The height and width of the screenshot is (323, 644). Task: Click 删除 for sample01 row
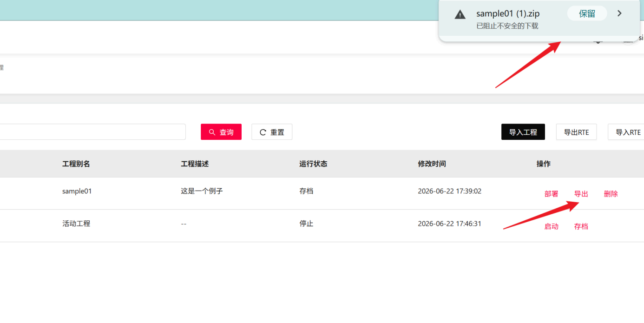(611, 194)
